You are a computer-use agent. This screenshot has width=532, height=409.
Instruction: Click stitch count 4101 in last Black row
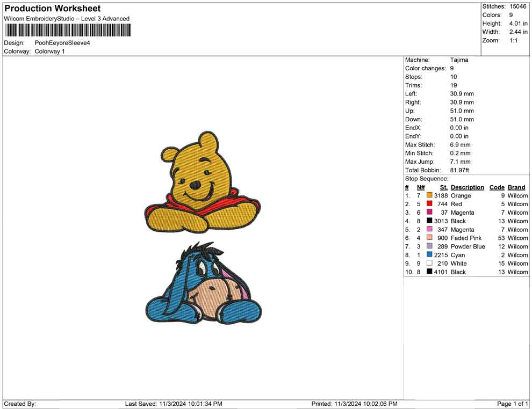[x=441, y=272]
